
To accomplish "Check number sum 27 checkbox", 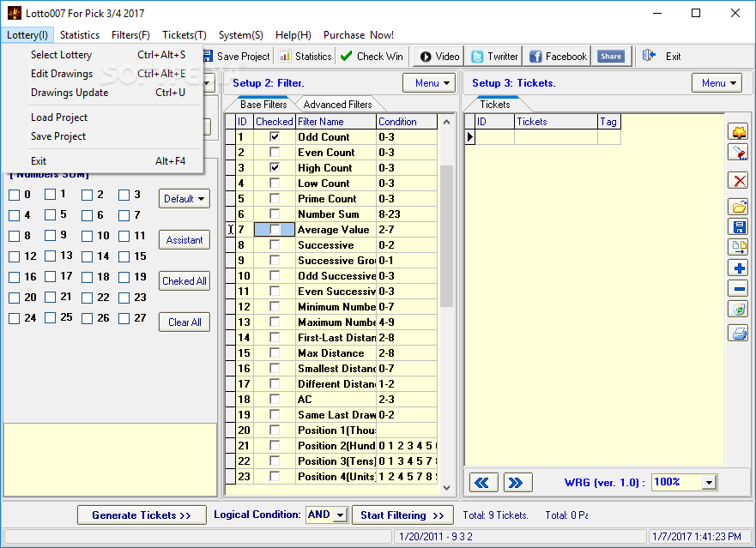I will point(124,318).
